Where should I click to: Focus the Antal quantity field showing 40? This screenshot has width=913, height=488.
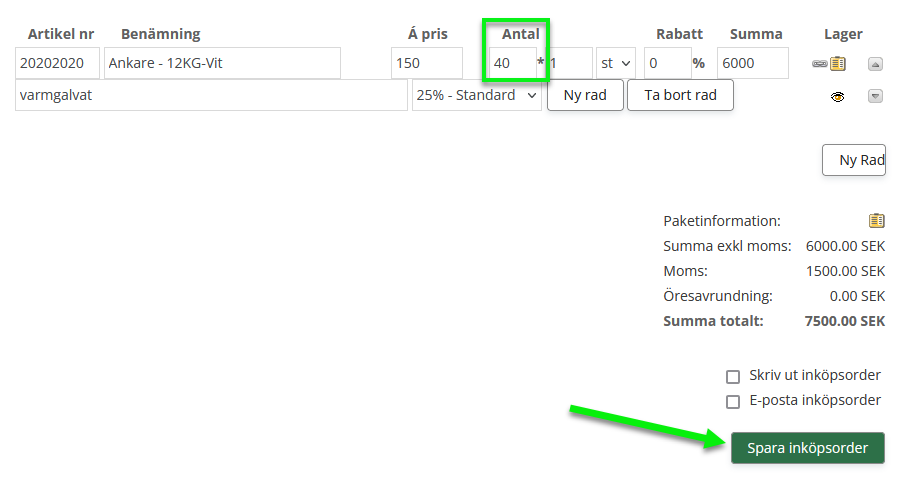pos(512,63)
